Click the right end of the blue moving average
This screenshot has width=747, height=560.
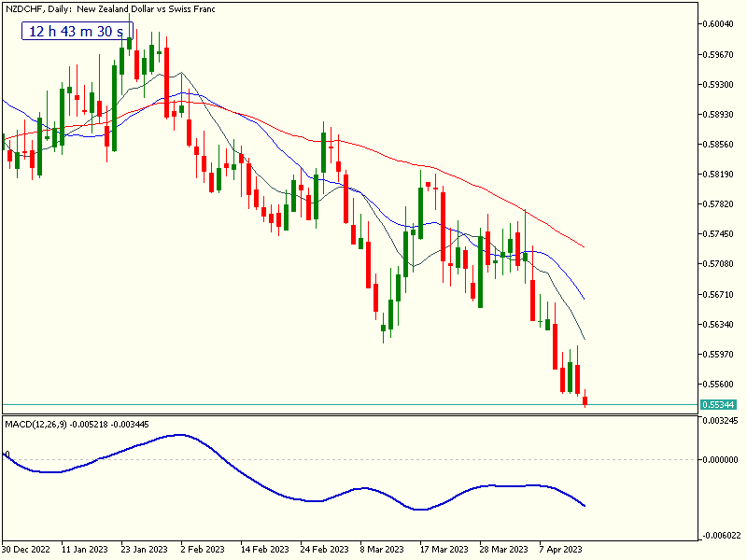pyautogui.click(x=584, y=299)
